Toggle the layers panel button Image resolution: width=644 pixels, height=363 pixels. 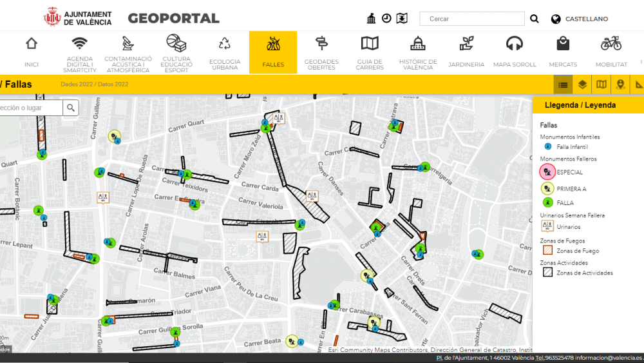(582, 84)
